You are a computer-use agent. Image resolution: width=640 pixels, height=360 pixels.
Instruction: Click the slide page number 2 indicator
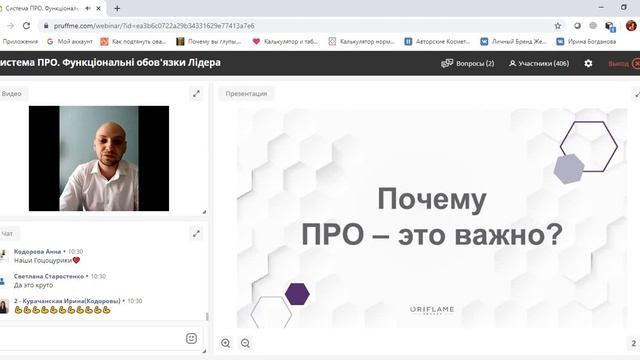pyautogui.click(x=633, y=343)
